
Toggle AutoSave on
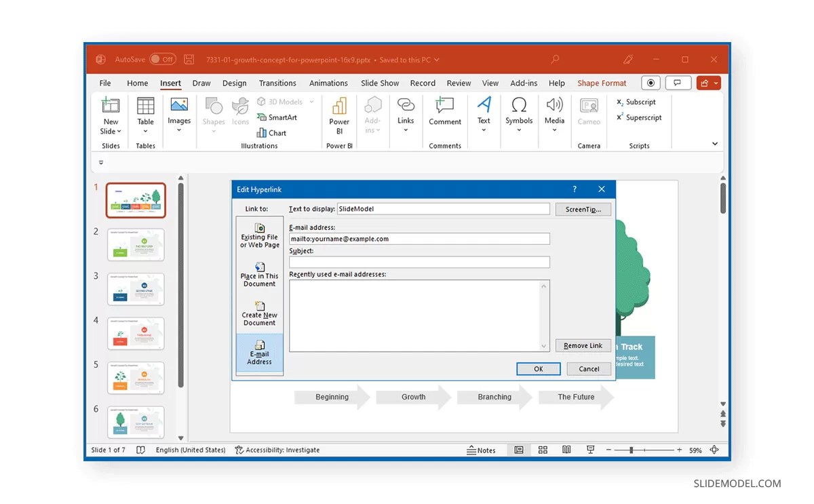[163, 59]
